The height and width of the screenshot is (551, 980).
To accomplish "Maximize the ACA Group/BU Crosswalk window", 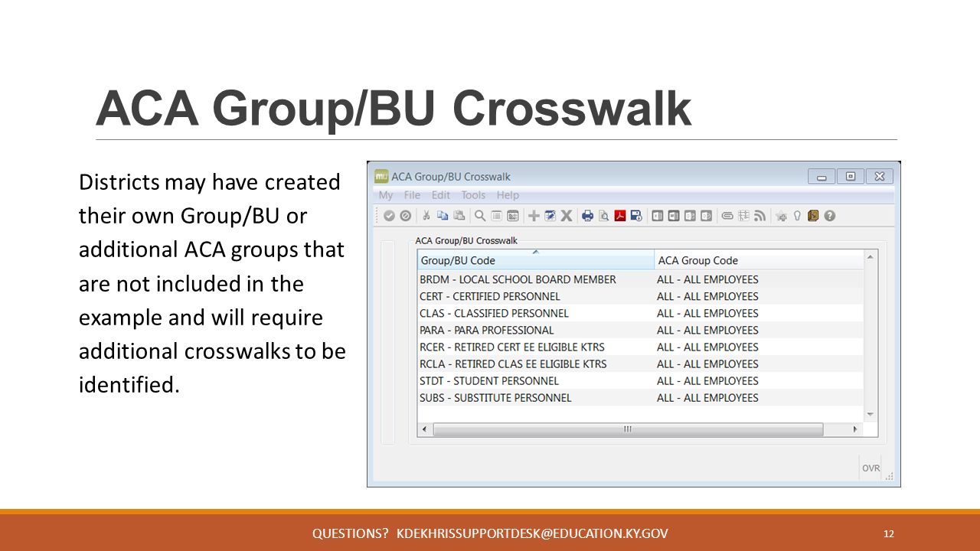I will point(851,177).
